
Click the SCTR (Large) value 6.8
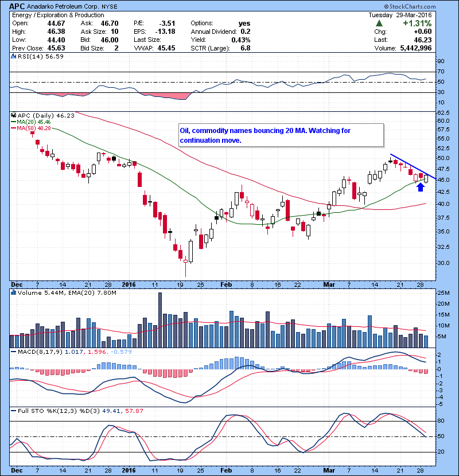pos(246,48)
